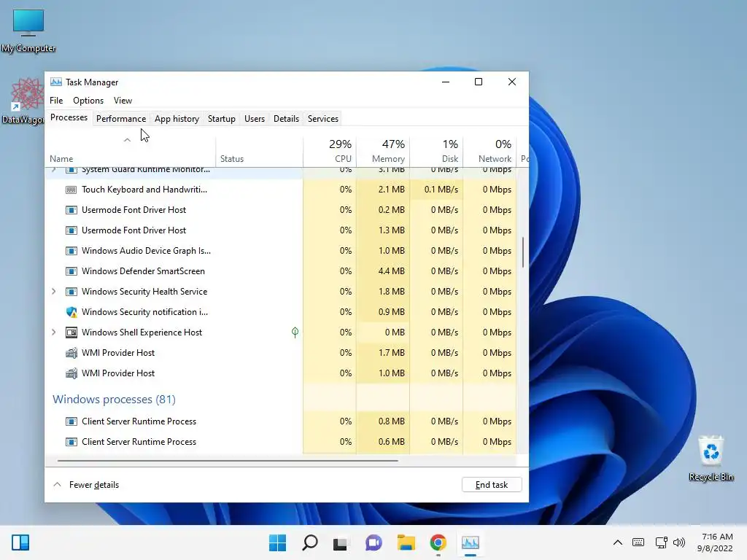Click the vertical scrollbar thumb
Viewport: 747px width, 560px height.
523,252
